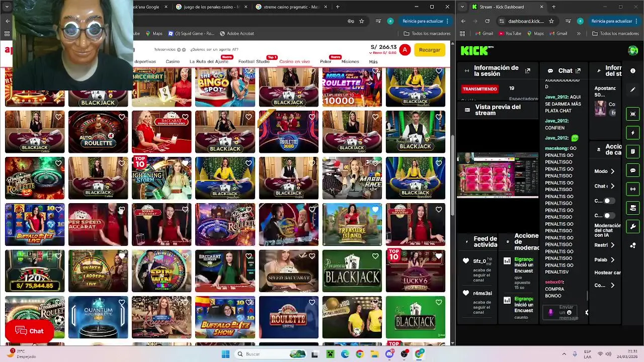Favorite the Auto Roulette game with its heart
644x362 pixels.
click(x=122, y=117)
